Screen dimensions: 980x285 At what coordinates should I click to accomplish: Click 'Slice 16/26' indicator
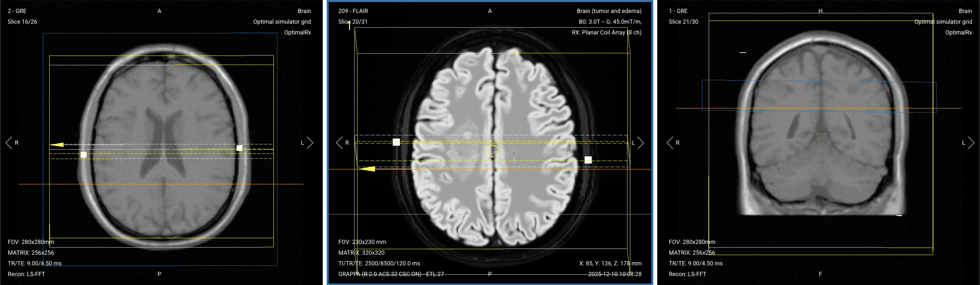click(22, 22)
